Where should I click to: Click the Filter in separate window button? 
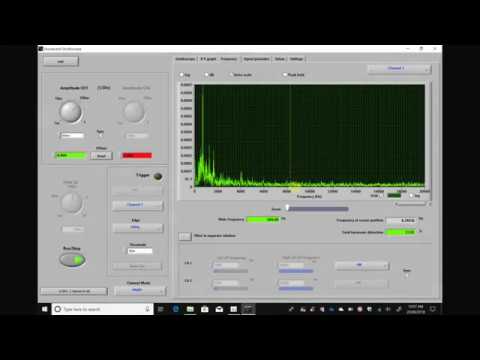185,236
